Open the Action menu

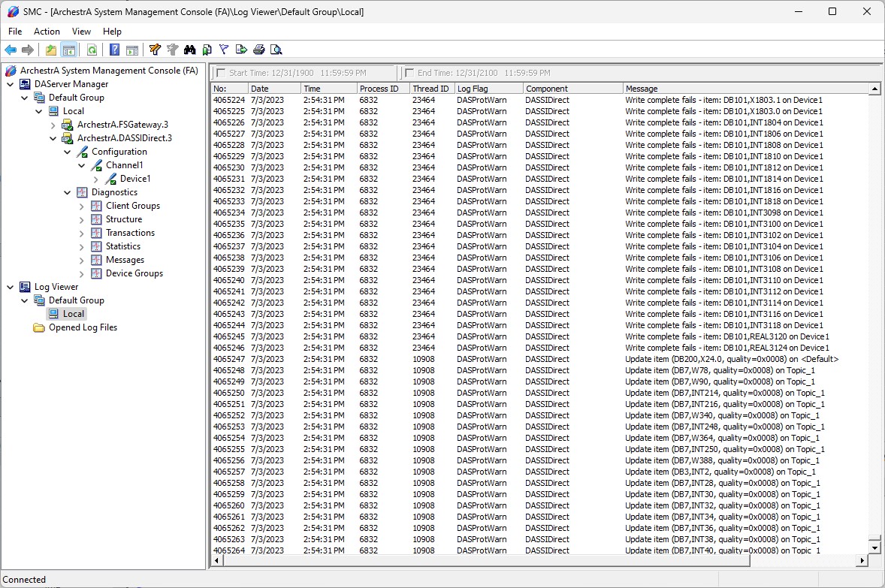coord(47,32)
